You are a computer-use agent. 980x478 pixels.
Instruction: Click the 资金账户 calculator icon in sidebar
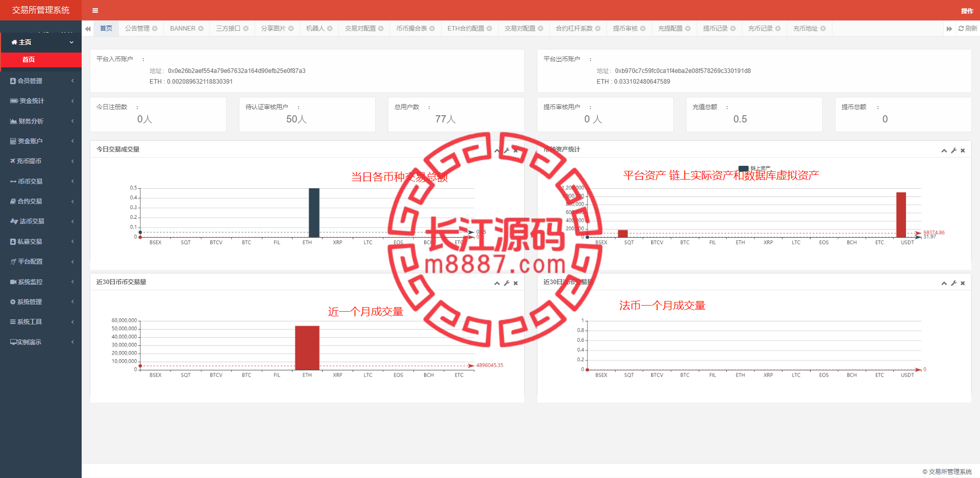coord(13,141)
